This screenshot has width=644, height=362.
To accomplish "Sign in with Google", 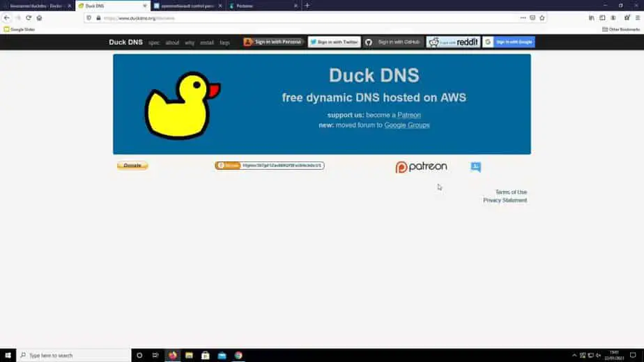I will [509, 42].
